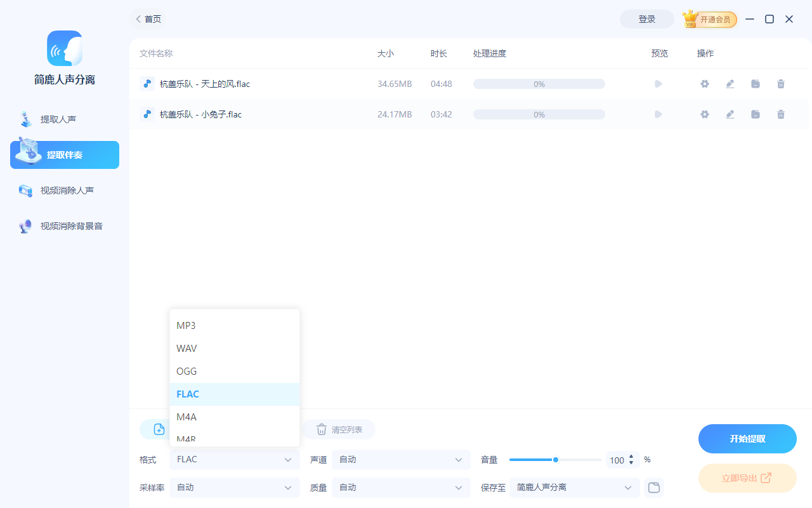Switch to the 提取伴奏 tab
Screen dimensions: 812x508
tap(63, 154)
